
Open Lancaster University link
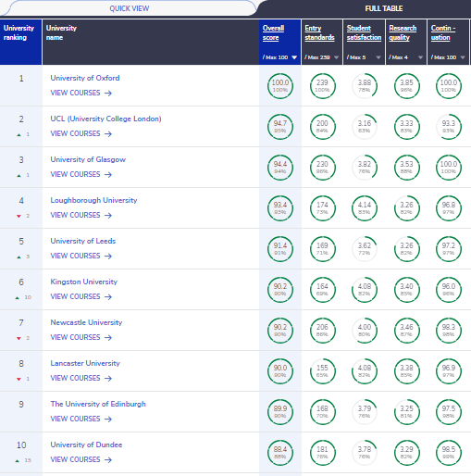pos(85,363)
